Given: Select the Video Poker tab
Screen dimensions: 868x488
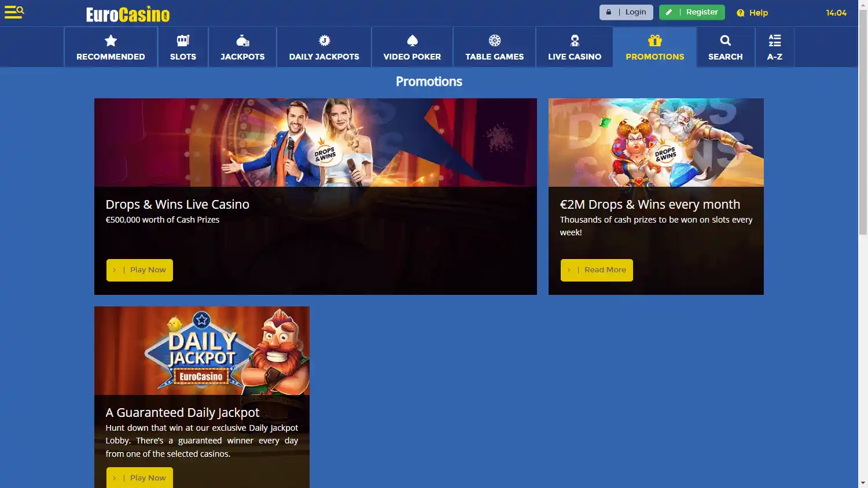Looking at the screenshot, I should tap(412, 47).
